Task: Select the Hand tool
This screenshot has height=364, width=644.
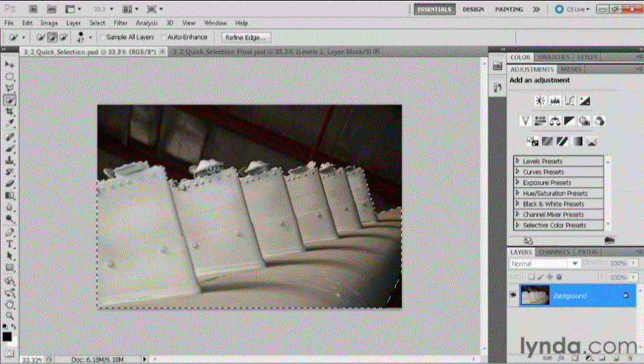Action: 10,304
